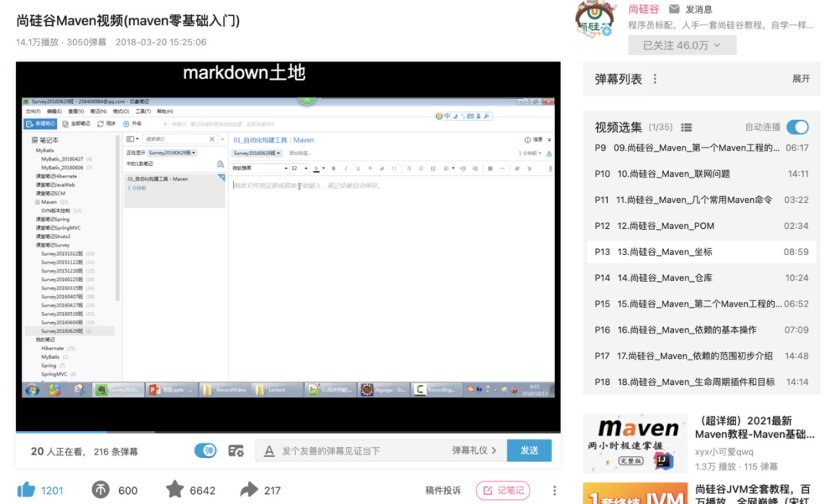Click Evernote 升级 upgrade icon in video
Viewport: 830px width, 504px height.
[126, 124]
